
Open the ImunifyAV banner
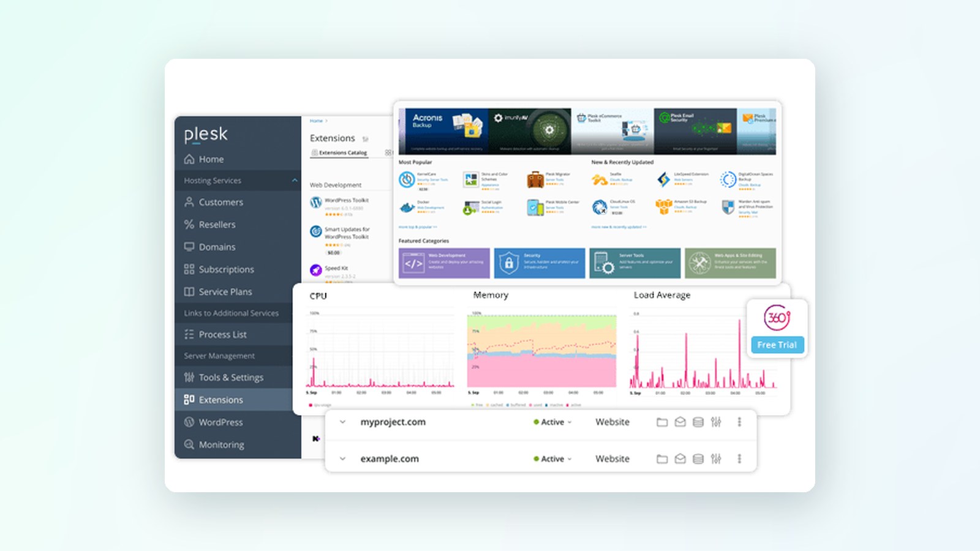click(x=529, y=131)
